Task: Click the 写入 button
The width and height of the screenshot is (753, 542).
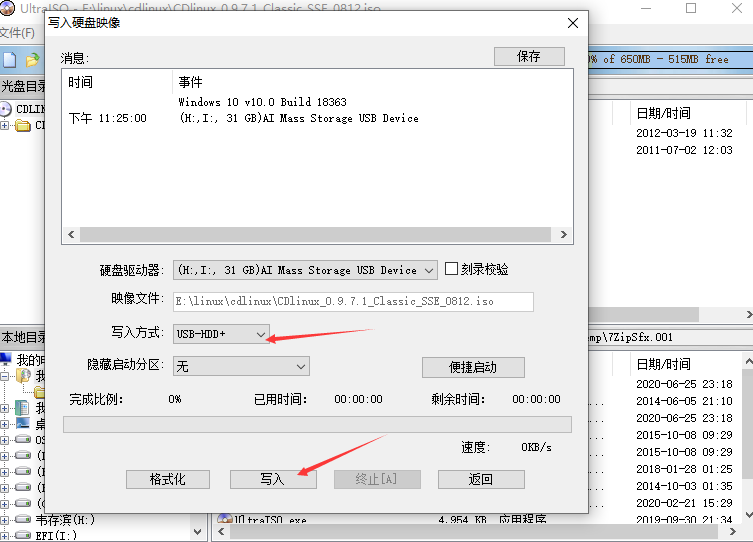Action: 273,479
